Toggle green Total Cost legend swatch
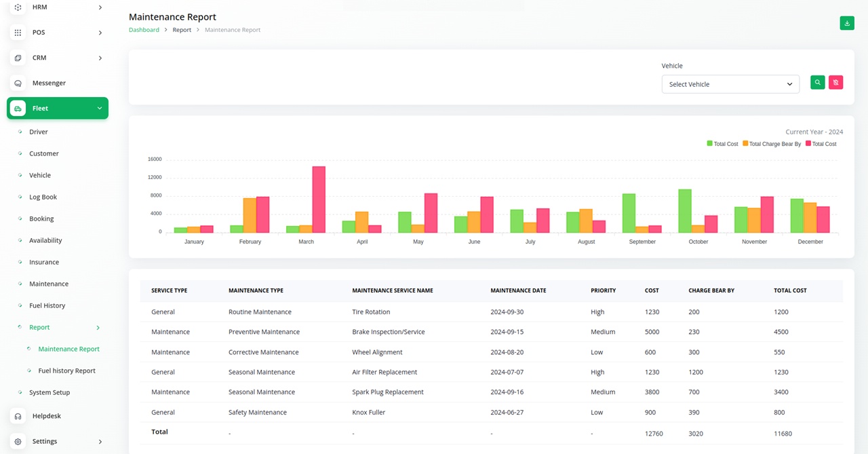Viewport: 868px width, 454px height. [x=710, y=144]
